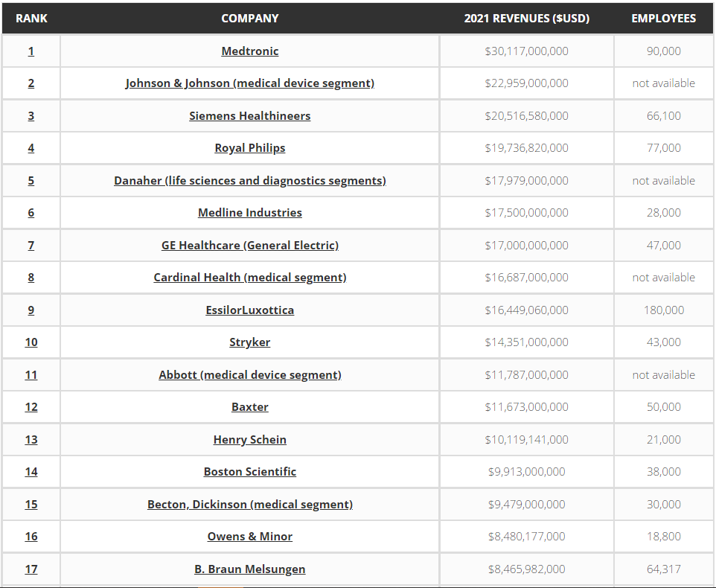Open Becton, Dickinson medical segment link

tap(250, 505)
